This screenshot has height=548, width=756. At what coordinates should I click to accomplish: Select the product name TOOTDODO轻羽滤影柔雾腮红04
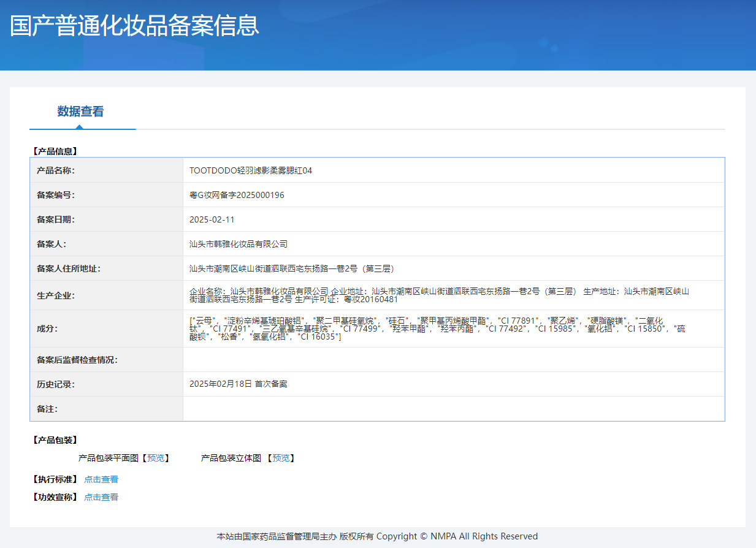click(x=251, y=170)
